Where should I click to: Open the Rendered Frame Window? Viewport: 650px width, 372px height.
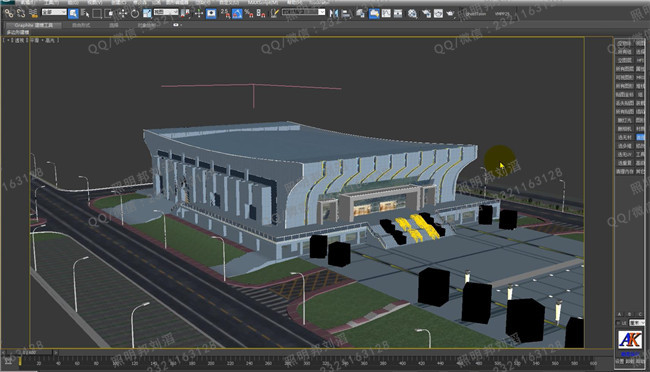tap(438, 14)
